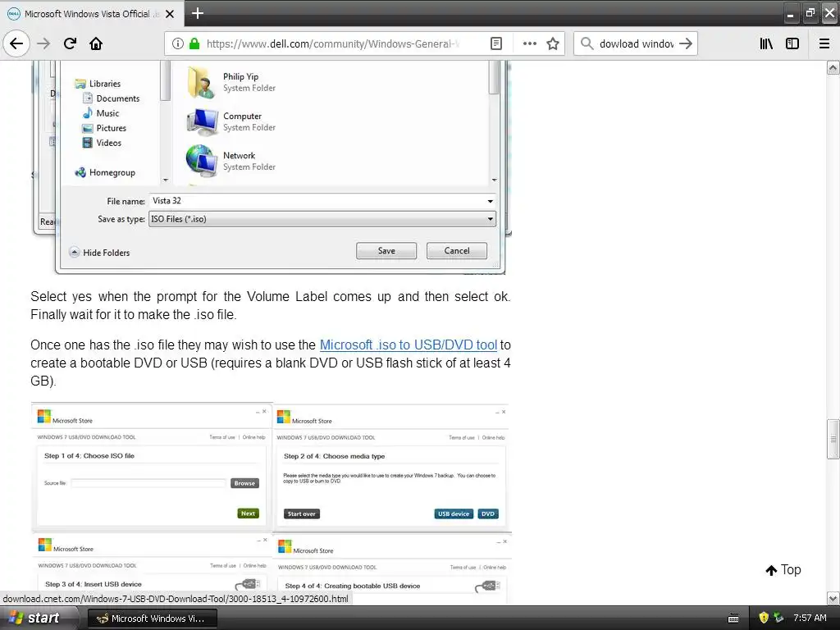Click USB device button in Step 2 image

point(454,514)
